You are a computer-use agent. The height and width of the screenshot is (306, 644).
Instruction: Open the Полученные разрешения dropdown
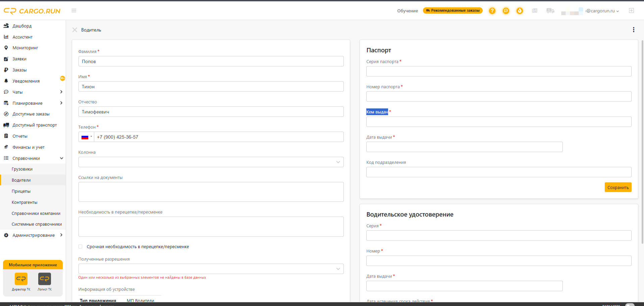[211, 269]
